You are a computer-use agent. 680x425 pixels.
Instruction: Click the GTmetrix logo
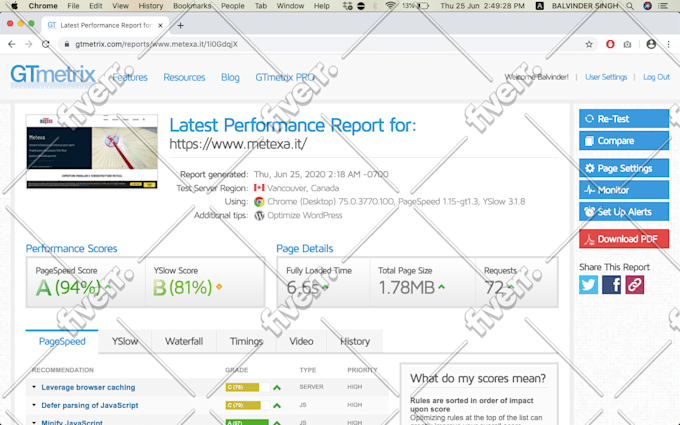pos(53,75)
